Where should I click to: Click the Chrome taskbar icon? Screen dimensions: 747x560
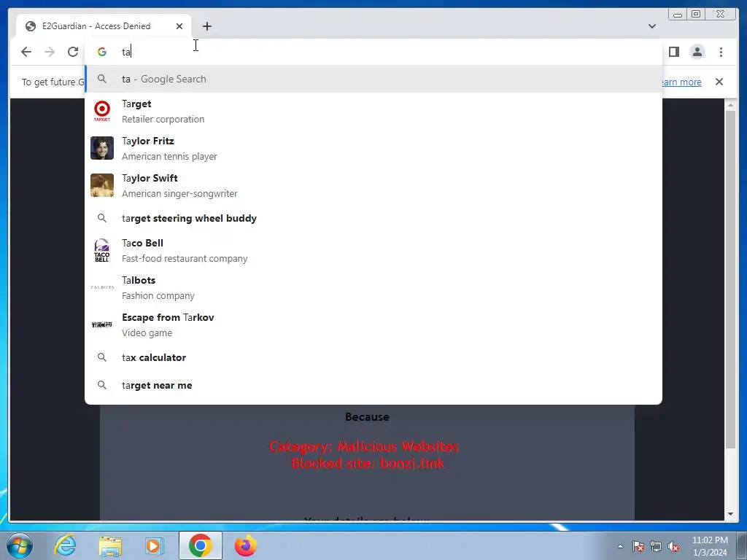tap(200, 545)
